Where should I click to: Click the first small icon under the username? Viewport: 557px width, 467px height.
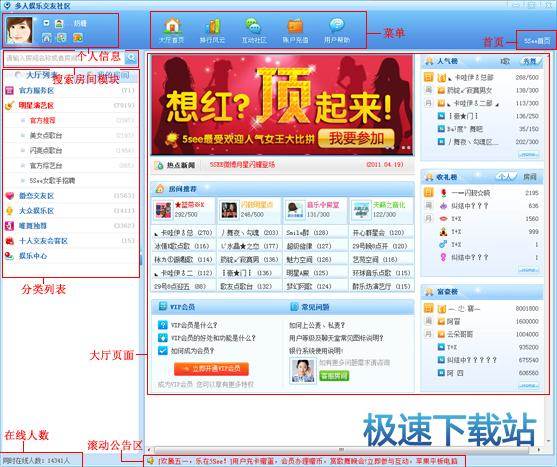point(47,38)
